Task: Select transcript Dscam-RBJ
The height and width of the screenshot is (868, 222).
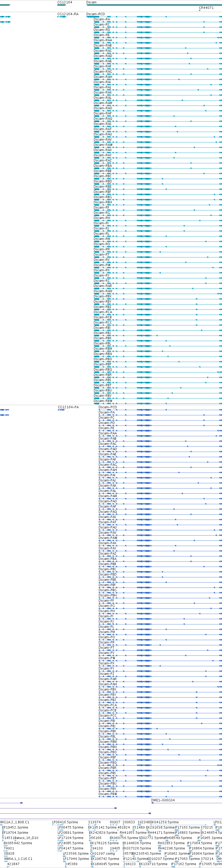Action: pyautogui.click(x=102, y=333)
